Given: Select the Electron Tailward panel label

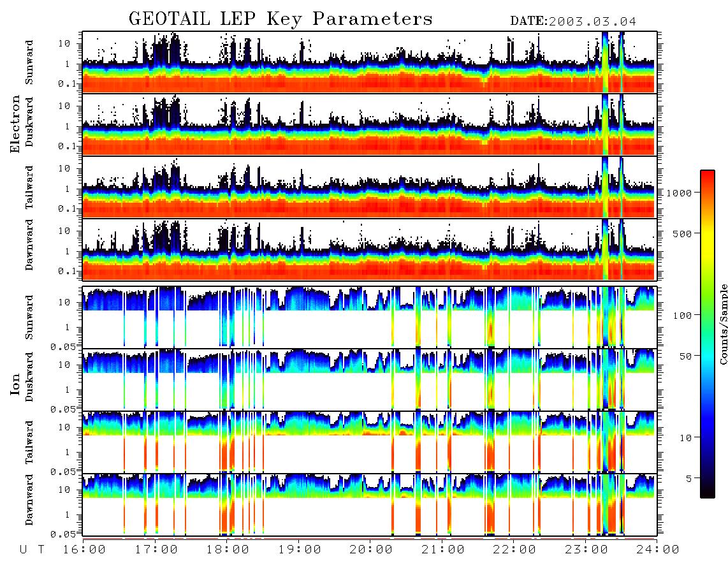Looking at the screenshot, I should 29,187.
